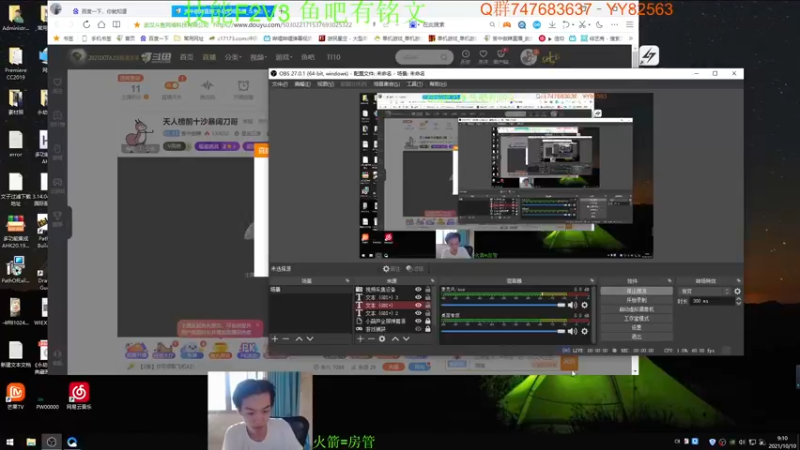Pop out the OBS sources dock
Viewport: 800px width, 450px height.
[432, 281]
